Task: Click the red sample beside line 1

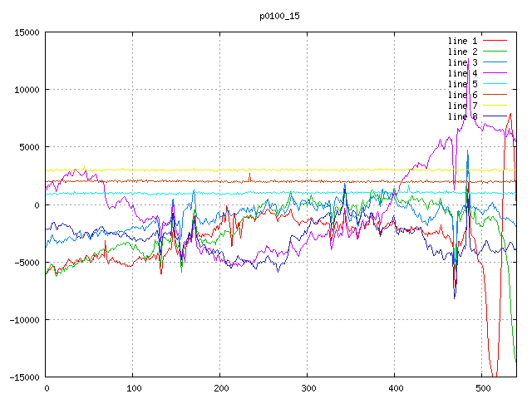Action: pos(495,41)
